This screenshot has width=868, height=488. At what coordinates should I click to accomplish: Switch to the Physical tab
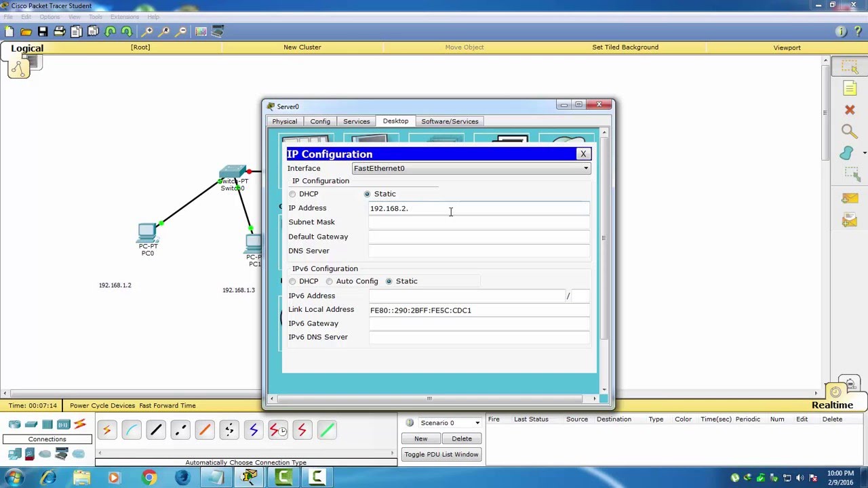[285, 121]
